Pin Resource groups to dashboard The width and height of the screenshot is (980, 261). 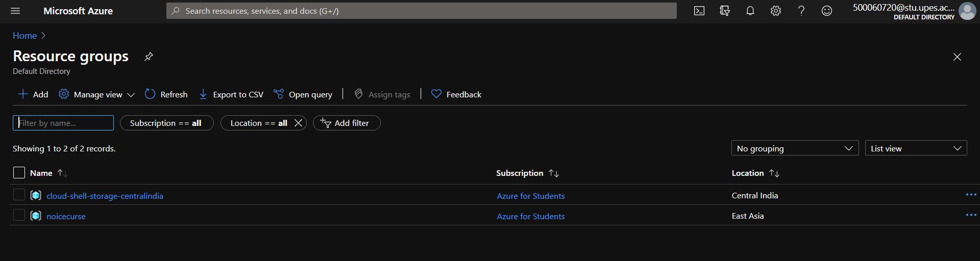[149, 57]
